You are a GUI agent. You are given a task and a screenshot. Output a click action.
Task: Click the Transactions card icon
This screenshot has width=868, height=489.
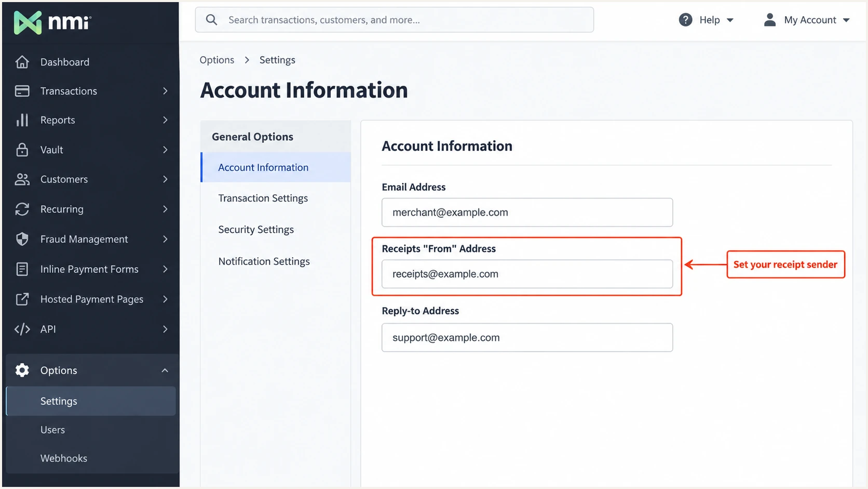22,91
